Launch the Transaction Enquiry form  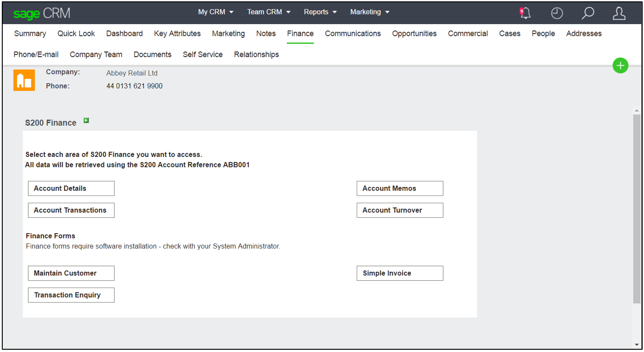[x=71, y=295]
